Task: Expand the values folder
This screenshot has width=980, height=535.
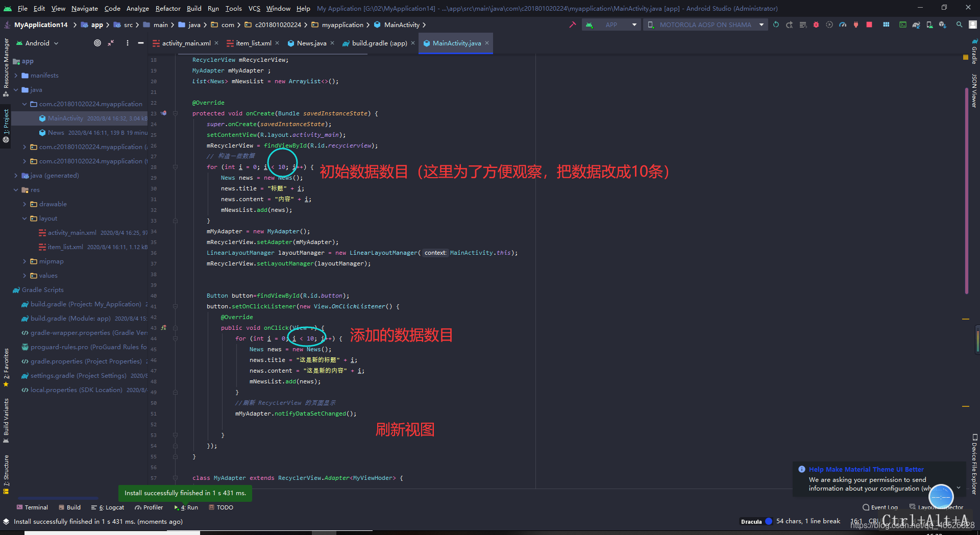Action: (24, 276)
